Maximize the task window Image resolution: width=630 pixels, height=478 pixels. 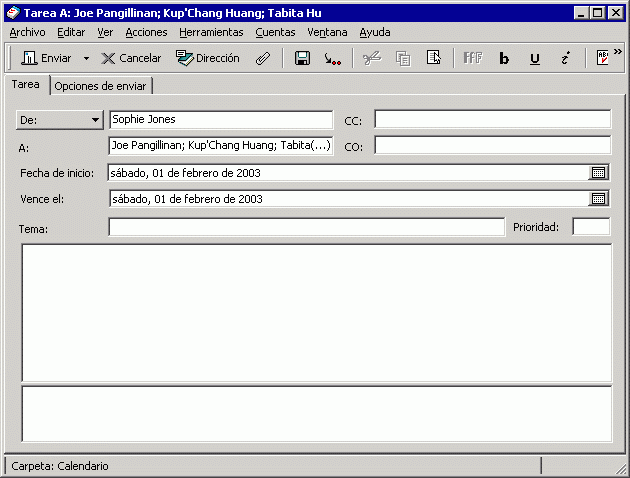tap(597, 13)
